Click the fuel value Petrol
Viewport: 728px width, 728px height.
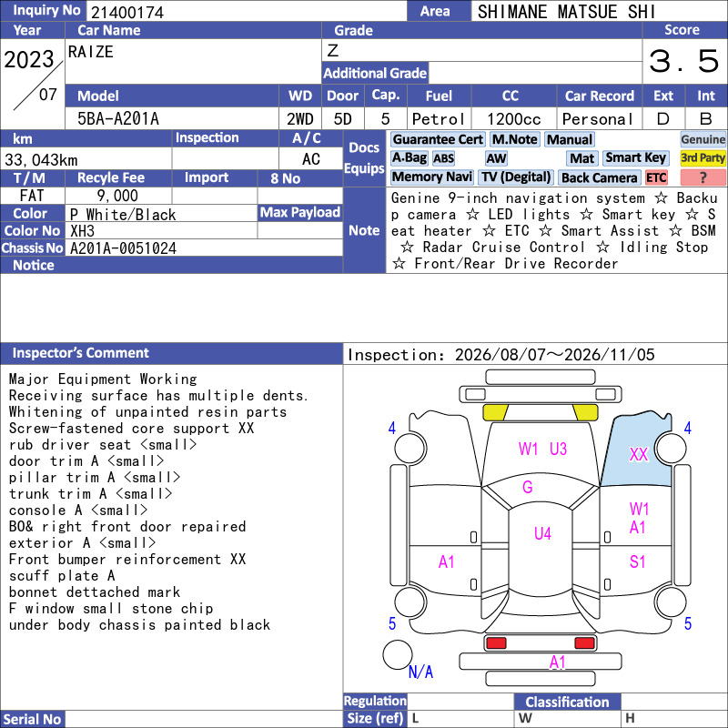439,119
